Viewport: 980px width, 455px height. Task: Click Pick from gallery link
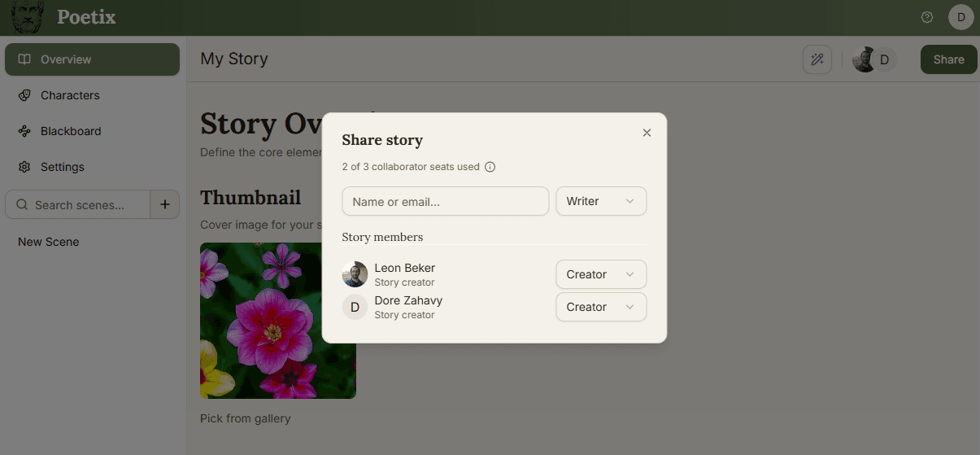[x=245, y=418]
